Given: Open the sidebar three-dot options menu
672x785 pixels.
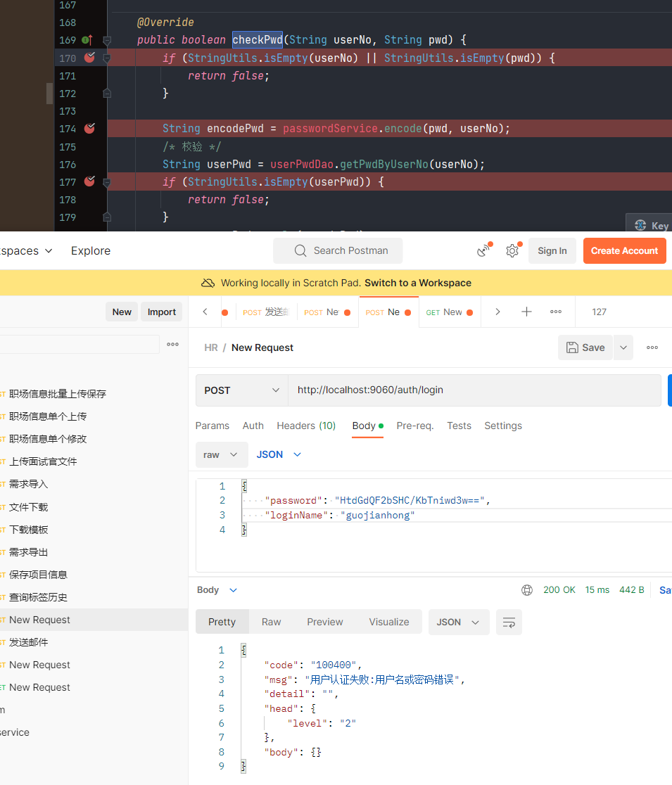Looking at the screenshot, I should [172, 344].
